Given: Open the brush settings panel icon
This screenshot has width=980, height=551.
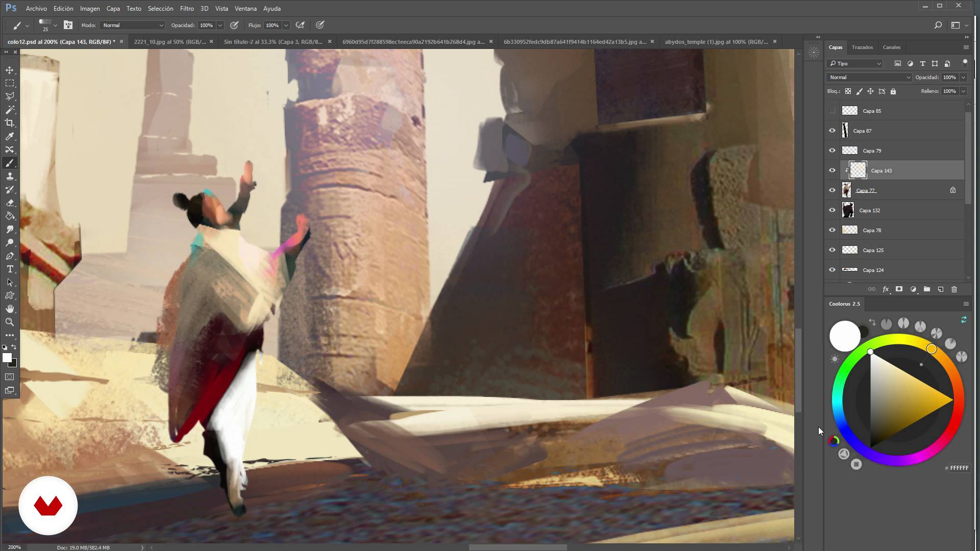Looking at the screenshot, I should pyautogui.click(x=68, y=25).
